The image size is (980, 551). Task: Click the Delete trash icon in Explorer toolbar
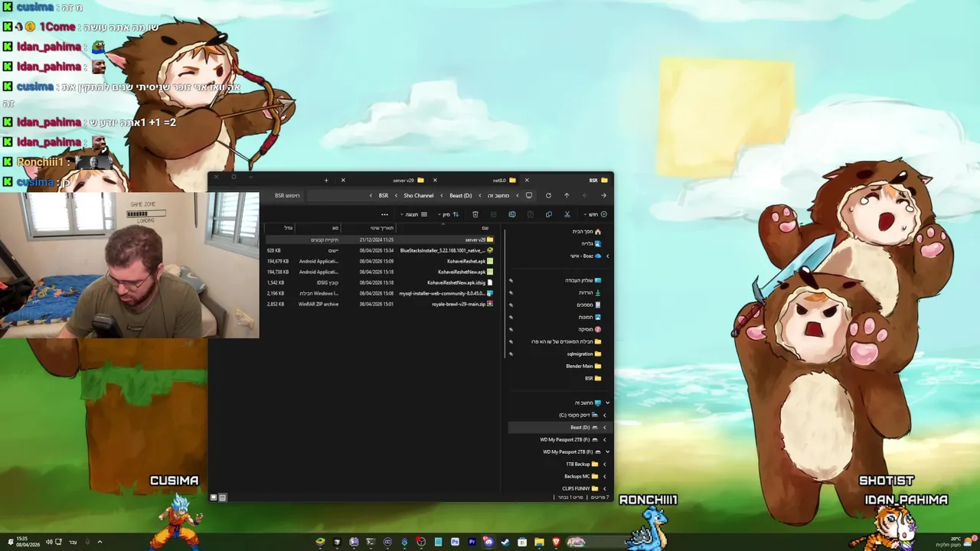pyautogui.click(x=475, y=214)
